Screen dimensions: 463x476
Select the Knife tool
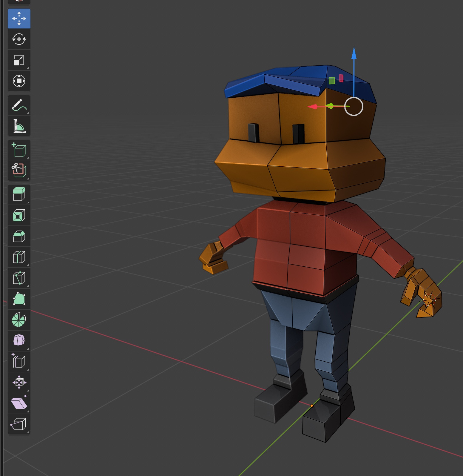pyautogui.click(x=19, y=278)
